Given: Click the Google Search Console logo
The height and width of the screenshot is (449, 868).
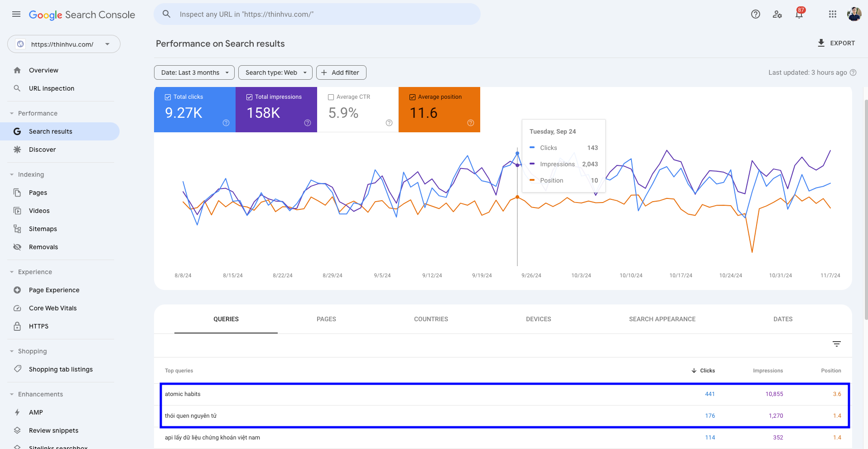Looking at the screenshot, I should pyautogui.click(x=82, y=14).
